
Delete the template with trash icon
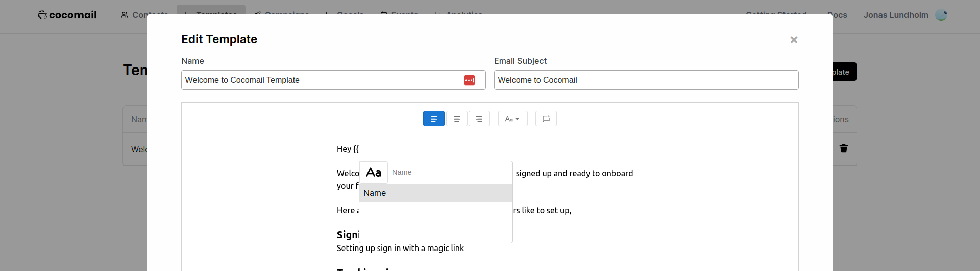point(844,148)
